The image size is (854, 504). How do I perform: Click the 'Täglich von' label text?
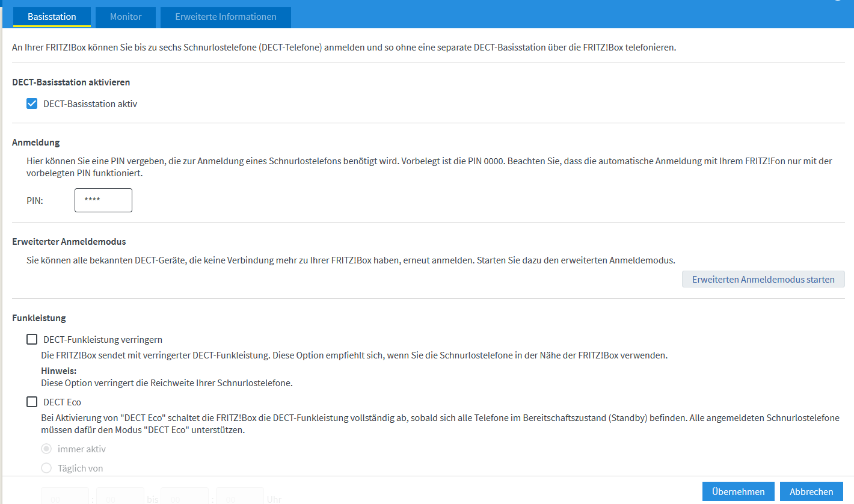(80, 469)
